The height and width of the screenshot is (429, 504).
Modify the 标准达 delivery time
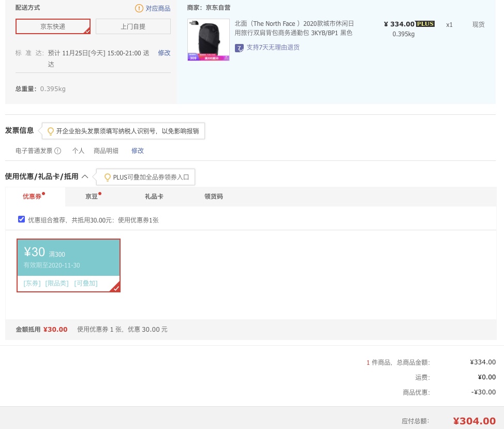(164, 53)
